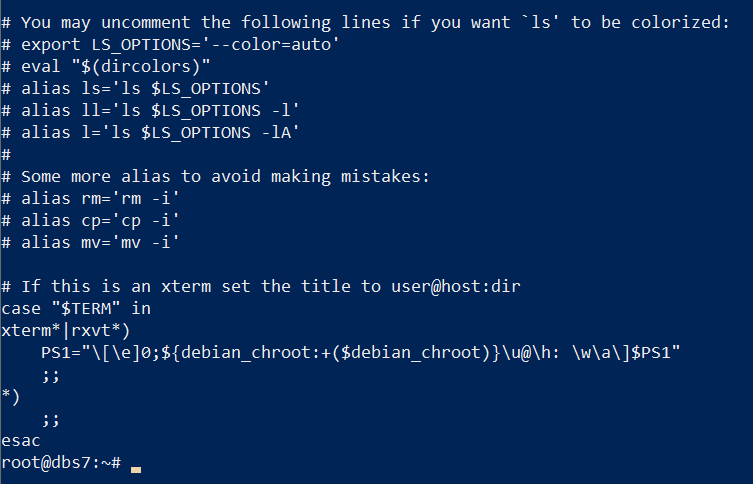Click the alias ll='ls $LS_OPTIONS -l' line
Image resolution: width=753 pixels, height=484 pixels.
click(x=150, y=110)
